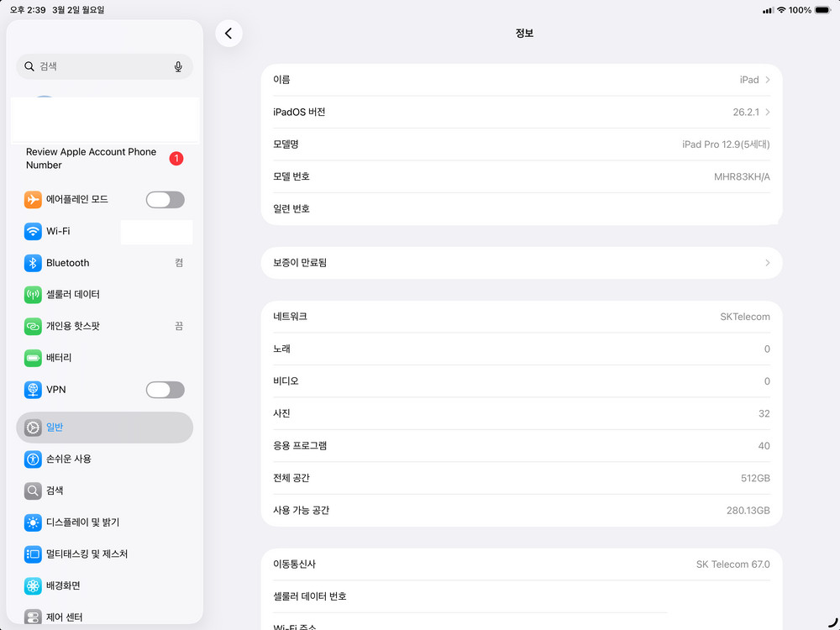Tap the Bluetooth icon
This screenshot has height=630, width=840.
point(33,263)
